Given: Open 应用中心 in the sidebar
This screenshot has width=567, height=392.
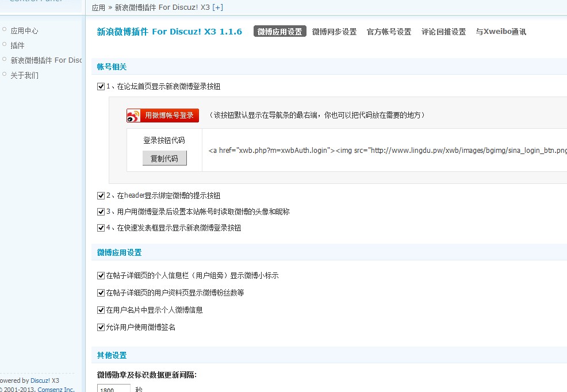Looking at the screenshot, I should click(x=24, y=30).
